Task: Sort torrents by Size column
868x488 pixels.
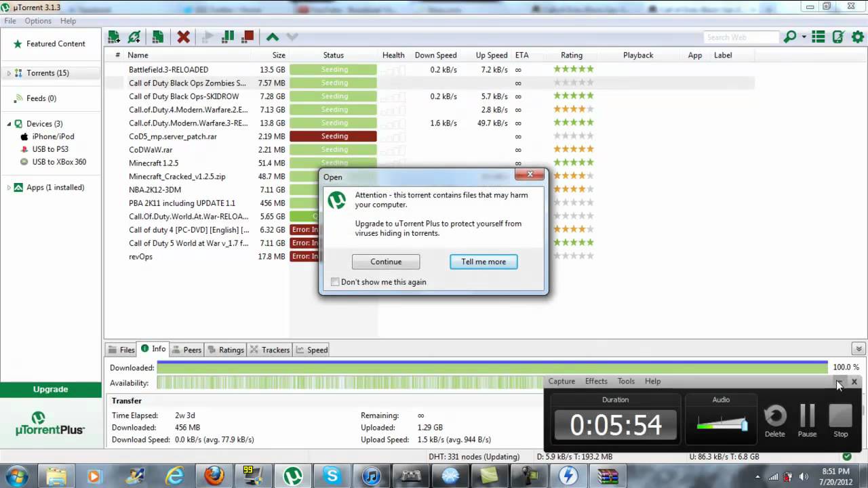Action: [x=279, y=56]
